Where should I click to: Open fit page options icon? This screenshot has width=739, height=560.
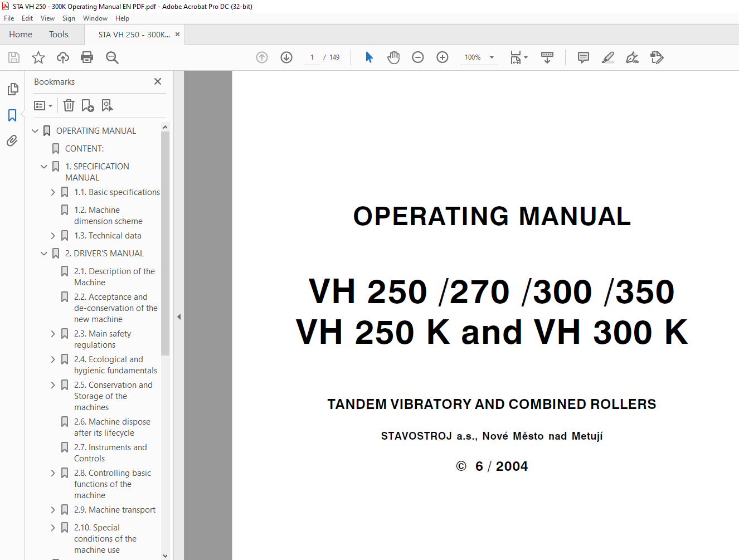pos(519,57)
